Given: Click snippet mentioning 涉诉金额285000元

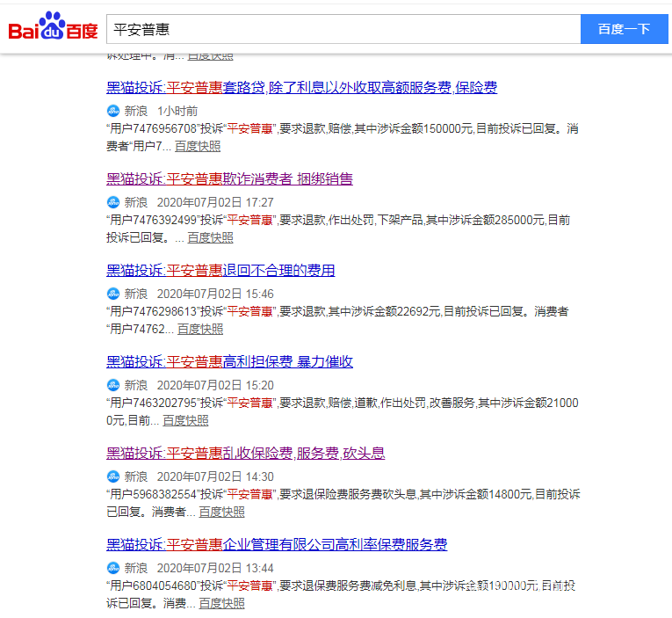Looking at the screenshot, I should point(338,229).
